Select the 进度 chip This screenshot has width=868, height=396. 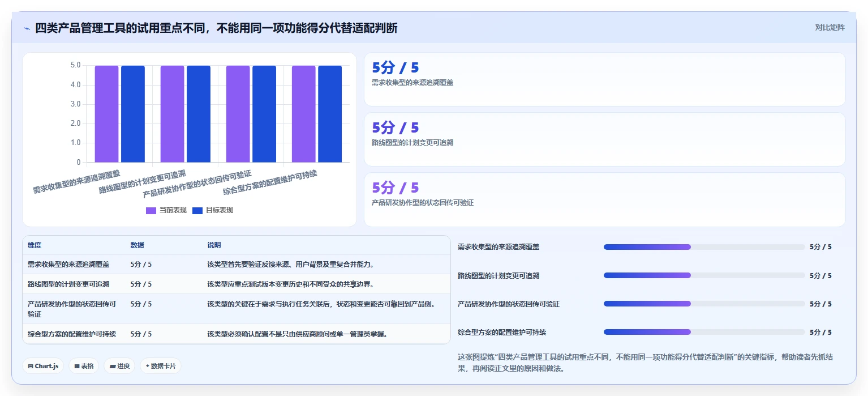(119, 366)
